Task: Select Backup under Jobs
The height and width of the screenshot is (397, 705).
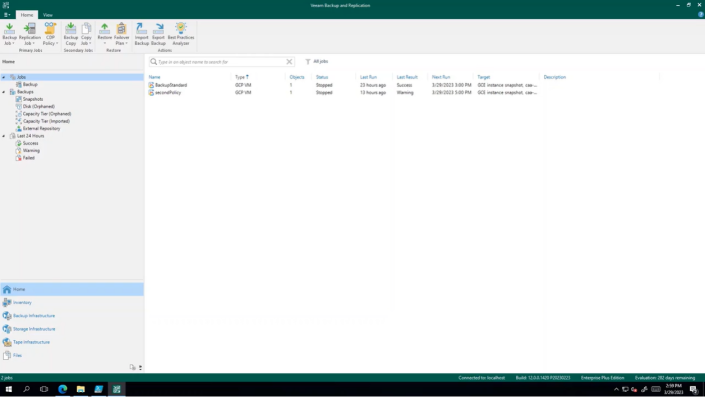Action: (x=30, y=85)
